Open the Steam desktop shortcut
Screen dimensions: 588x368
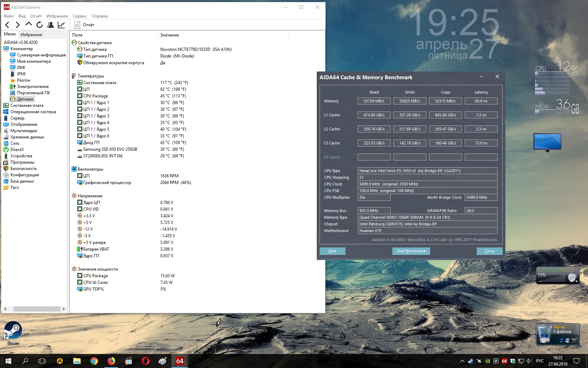click(13, 333)
